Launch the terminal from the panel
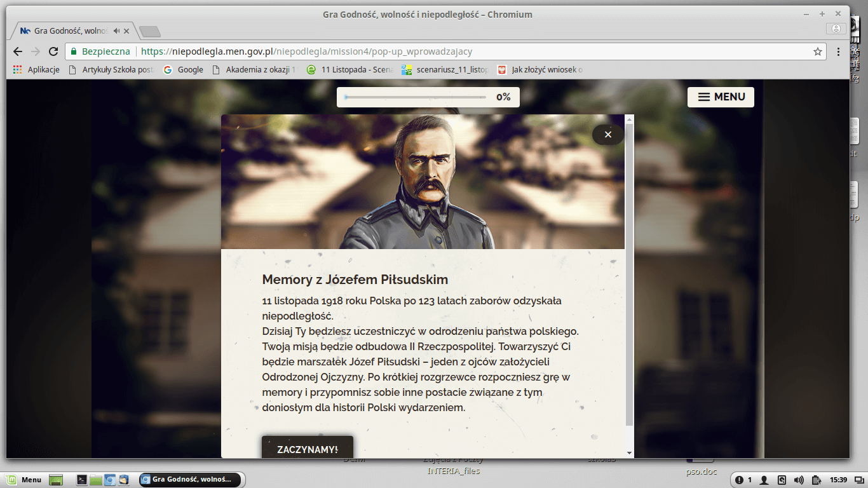Viewport: 868px width, 488px height. pyautogui.click(x=82, y=480)
